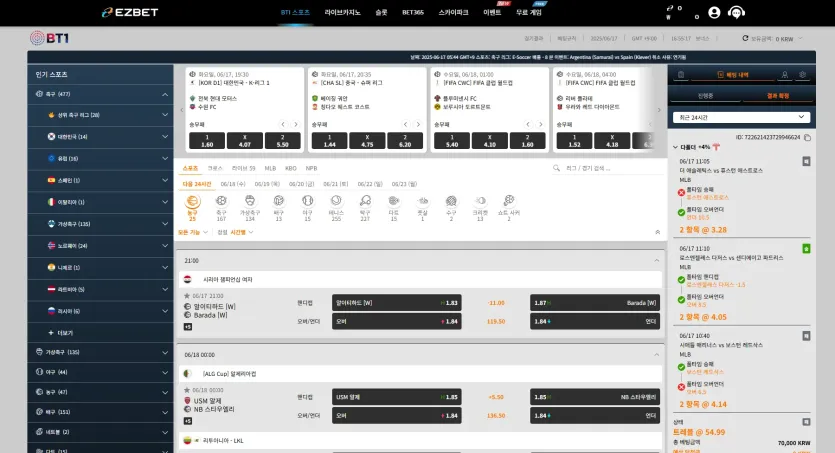Collapse the 축구 (477) sidebar section
The image size is (835, 453).
coord(165,94)
